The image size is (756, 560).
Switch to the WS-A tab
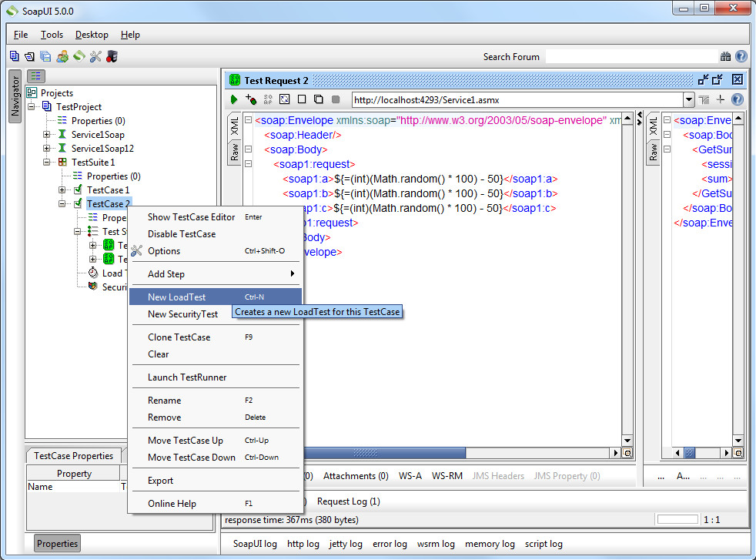(410, 476)
